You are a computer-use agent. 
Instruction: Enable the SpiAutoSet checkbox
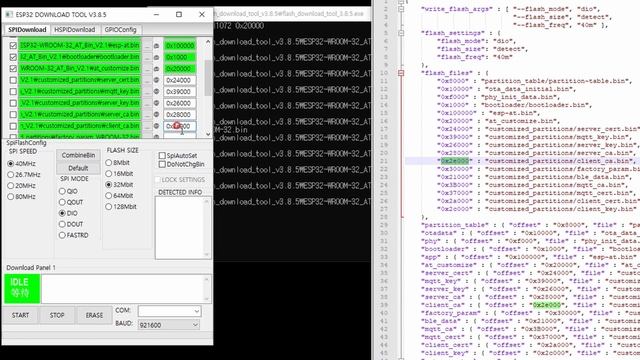162,156
